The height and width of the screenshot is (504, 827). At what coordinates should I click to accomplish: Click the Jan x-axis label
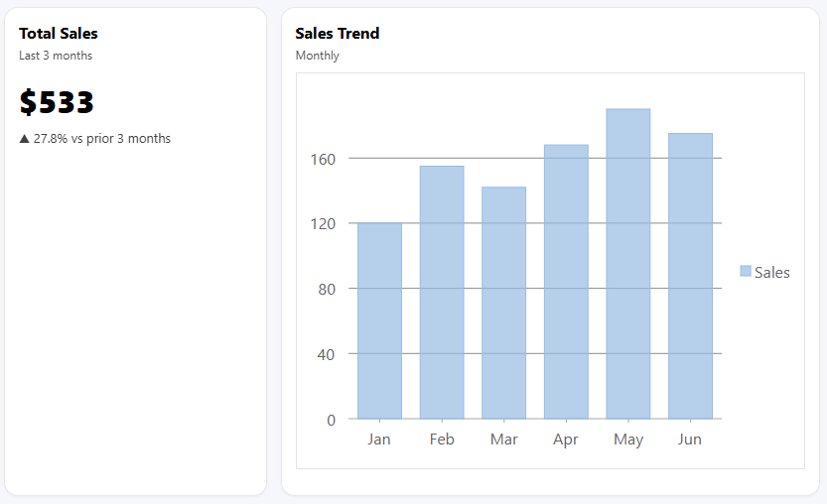(379, 440)
